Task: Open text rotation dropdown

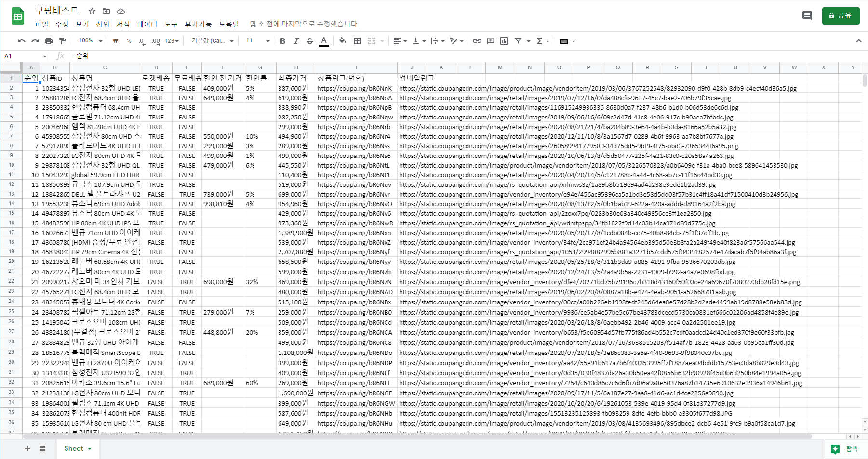Action: click(456, 41)
